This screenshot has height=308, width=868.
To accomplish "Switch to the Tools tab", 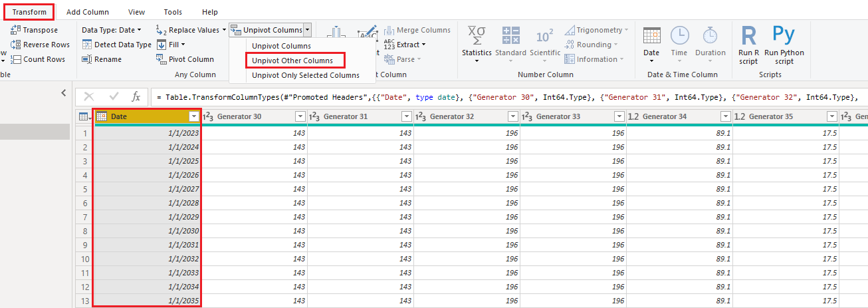I will [x=173, y=12].
